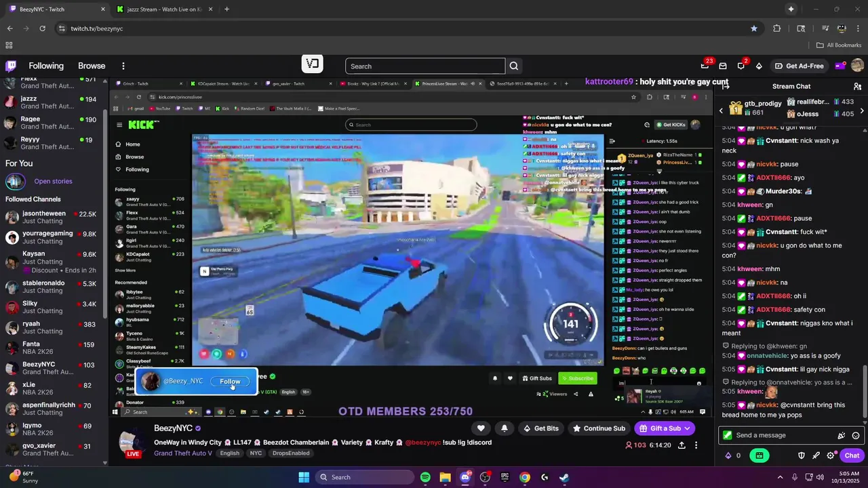Click the taskbar clock showing 5:05 AM

click(844, 477)
